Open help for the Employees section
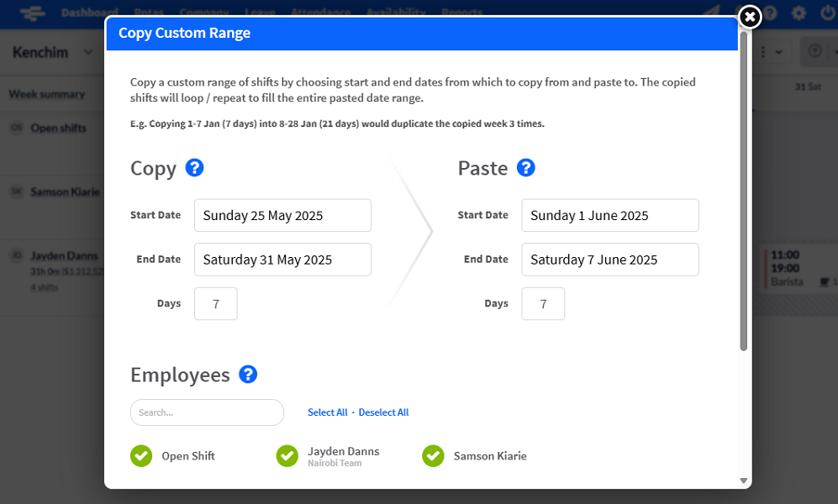 click(248, 375)
